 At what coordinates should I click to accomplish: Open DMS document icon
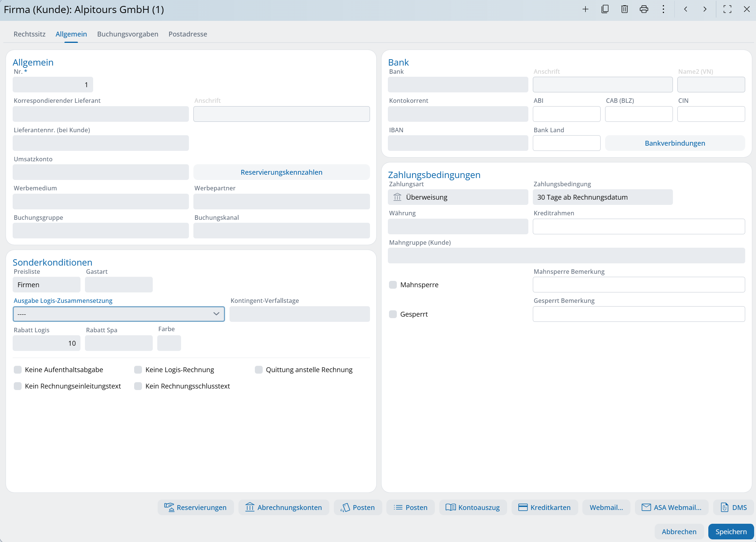click(725, 507)
